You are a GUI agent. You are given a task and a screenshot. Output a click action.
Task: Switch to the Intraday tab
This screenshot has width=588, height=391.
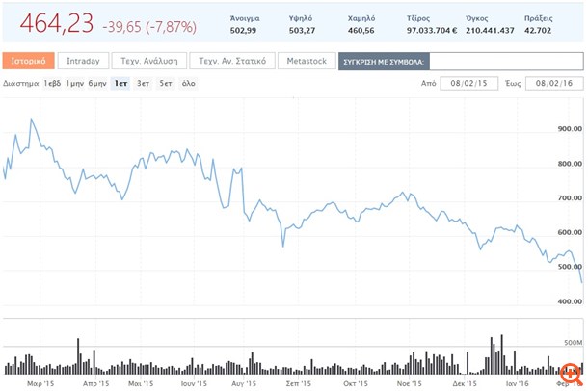click(83, 62)
